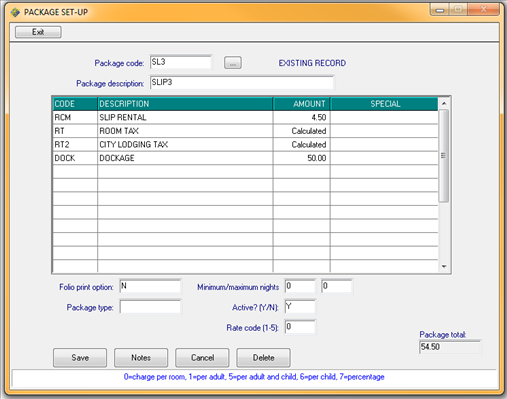
Task: Open the package code lookup ellipsis button
Action: pyautogui.click(x=233, y=63)
